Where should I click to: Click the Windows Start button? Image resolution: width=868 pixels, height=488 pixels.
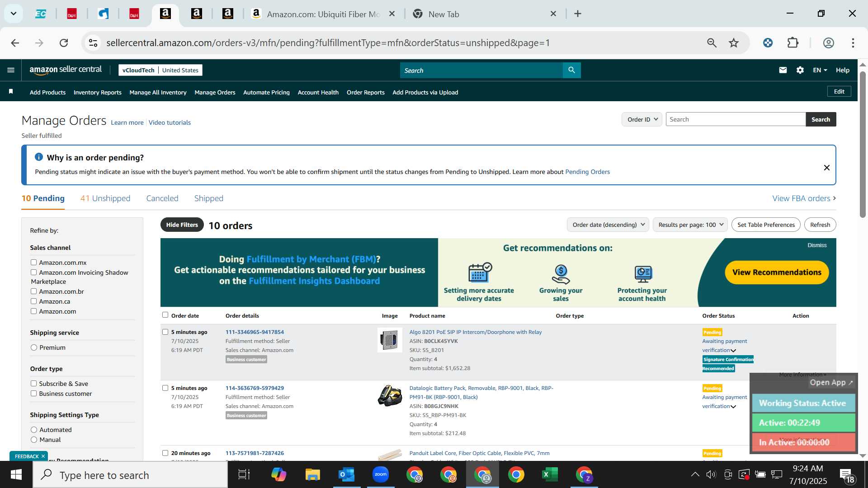16,475
